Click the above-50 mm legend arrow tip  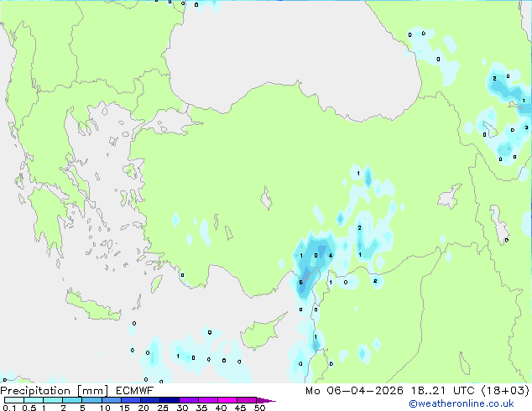pos(266,401)
